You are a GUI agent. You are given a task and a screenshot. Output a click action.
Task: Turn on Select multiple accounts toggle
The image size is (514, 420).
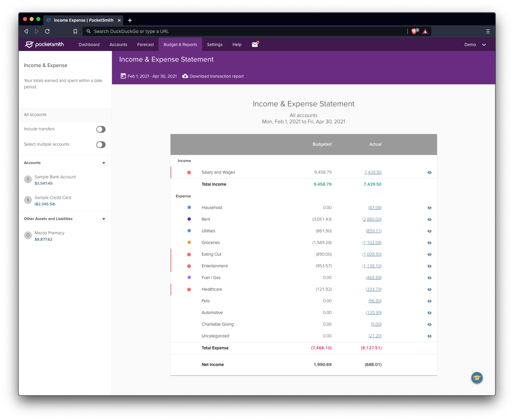101,145
